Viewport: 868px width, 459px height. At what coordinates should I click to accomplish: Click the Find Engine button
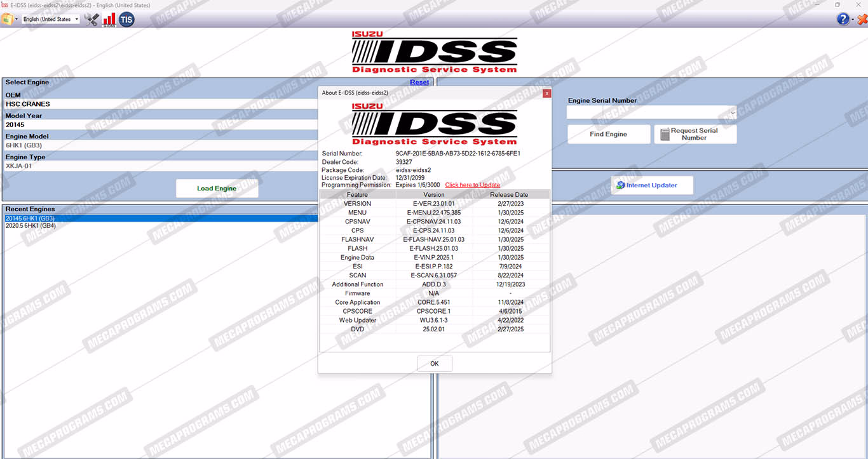608,135
